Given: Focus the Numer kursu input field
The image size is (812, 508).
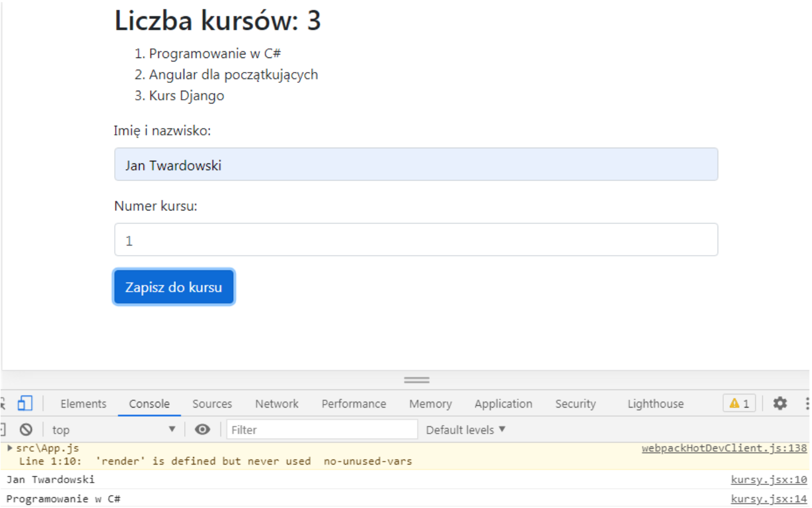Looking at the screenshot, I should [x=416, y=240].
